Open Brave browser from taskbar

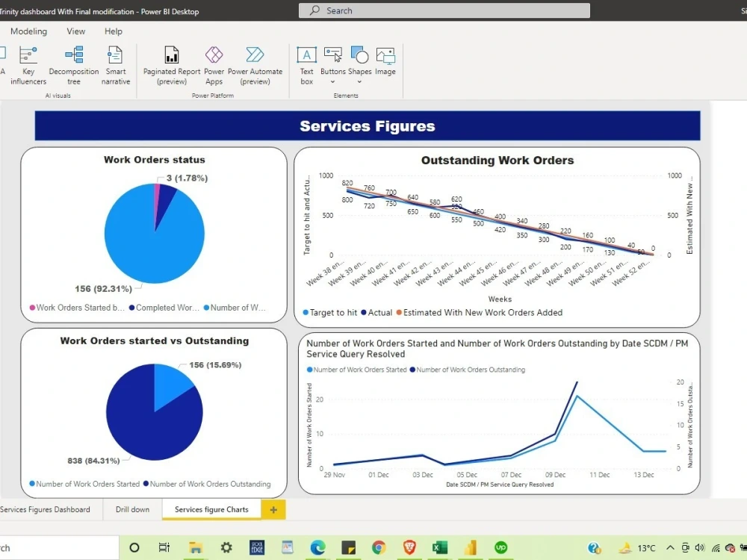click(x=409, y=547)
